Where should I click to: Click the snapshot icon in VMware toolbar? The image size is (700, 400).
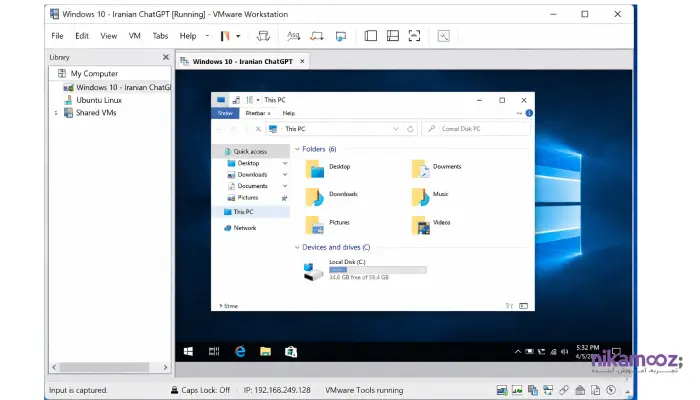coord(294,35)
